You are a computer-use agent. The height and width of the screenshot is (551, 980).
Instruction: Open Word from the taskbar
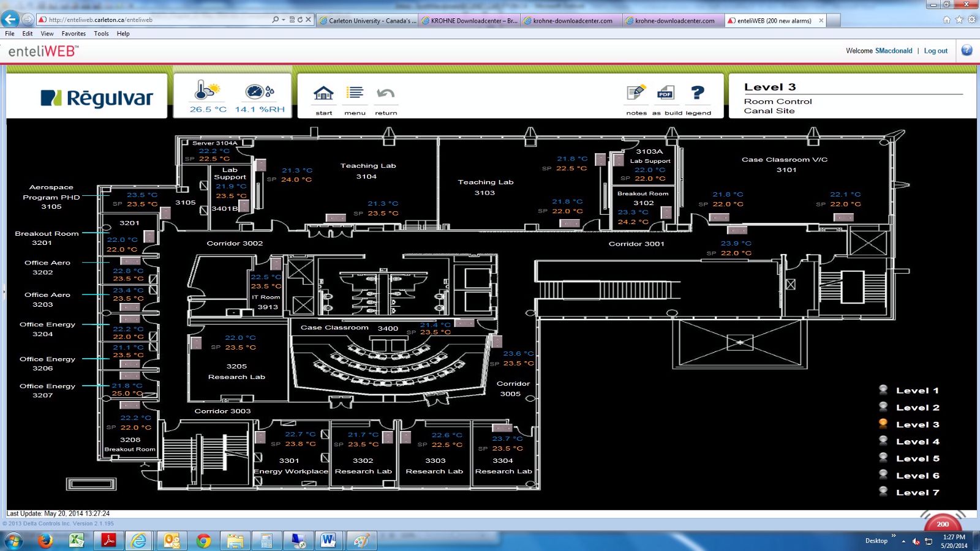[328, 541]
